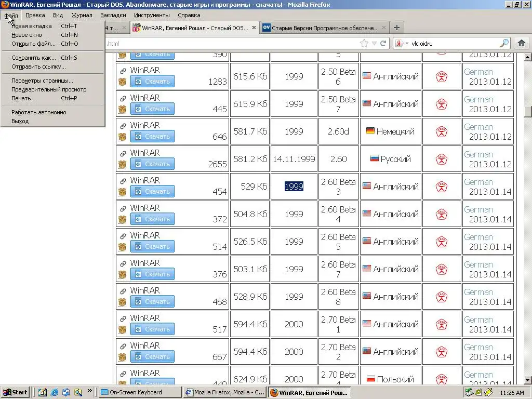Screen dimensions: 532x399
Task: Click the search magnifier icon
Action: coord(504,43)
